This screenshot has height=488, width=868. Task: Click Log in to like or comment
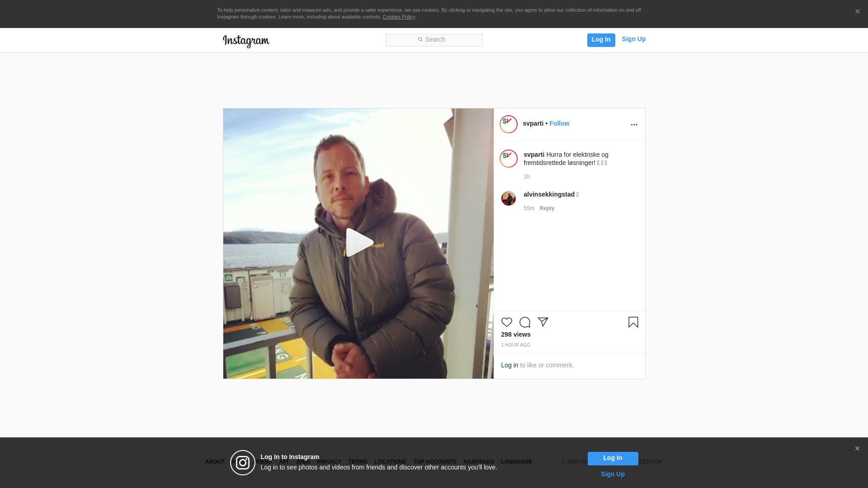point(509,365)
